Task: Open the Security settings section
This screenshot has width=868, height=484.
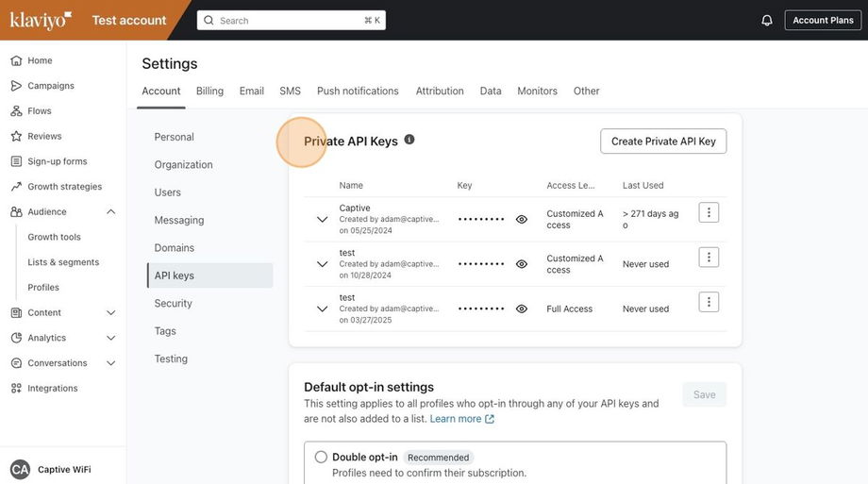Action: (174, 303)
